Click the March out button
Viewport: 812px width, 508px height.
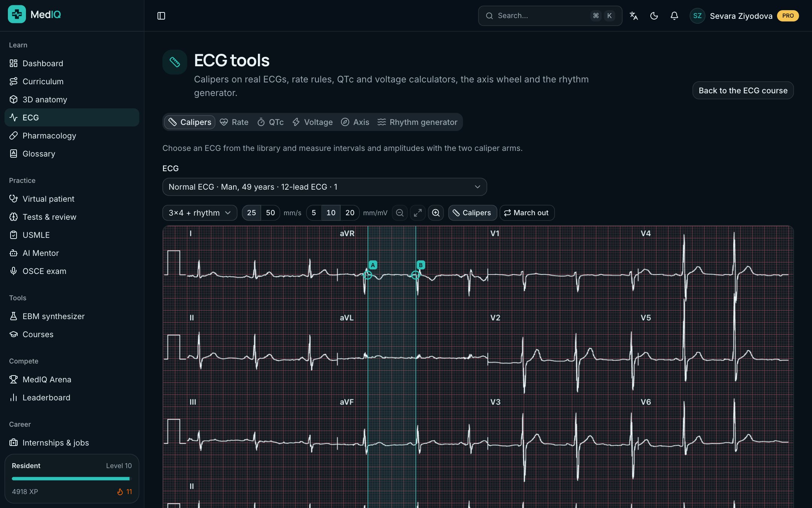(527, 213)
